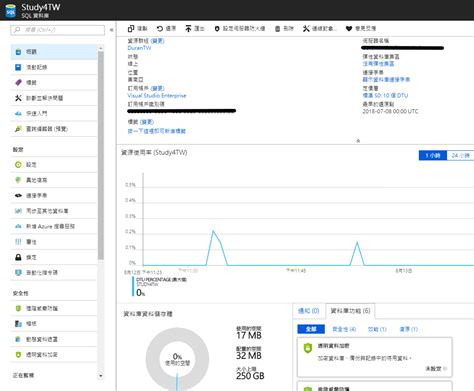474x391 pixels.
Task: Open the Locks padlock sidebar item
Action: pyautogui.click(x=54, y=257)
